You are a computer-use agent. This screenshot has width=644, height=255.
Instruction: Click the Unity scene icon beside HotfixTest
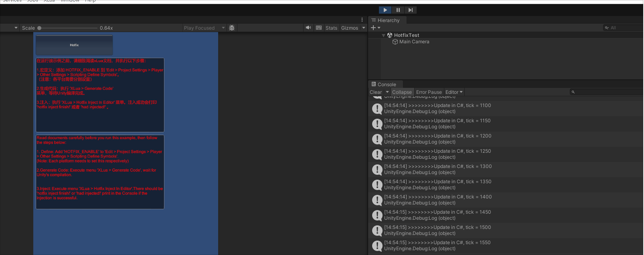tap(390, 35)
